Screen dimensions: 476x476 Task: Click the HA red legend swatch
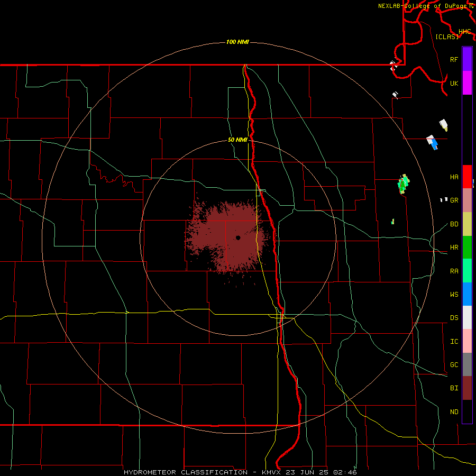[467, 177]
